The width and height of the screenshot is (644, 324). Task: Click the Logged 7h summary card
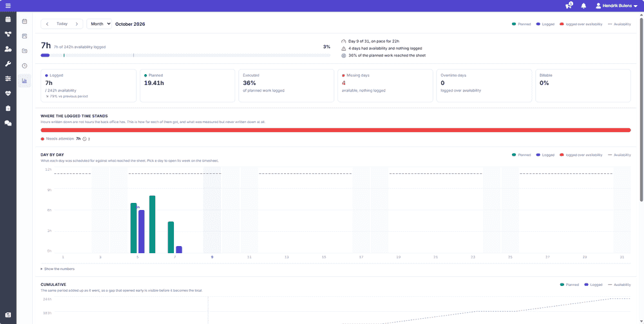(89, 86)
